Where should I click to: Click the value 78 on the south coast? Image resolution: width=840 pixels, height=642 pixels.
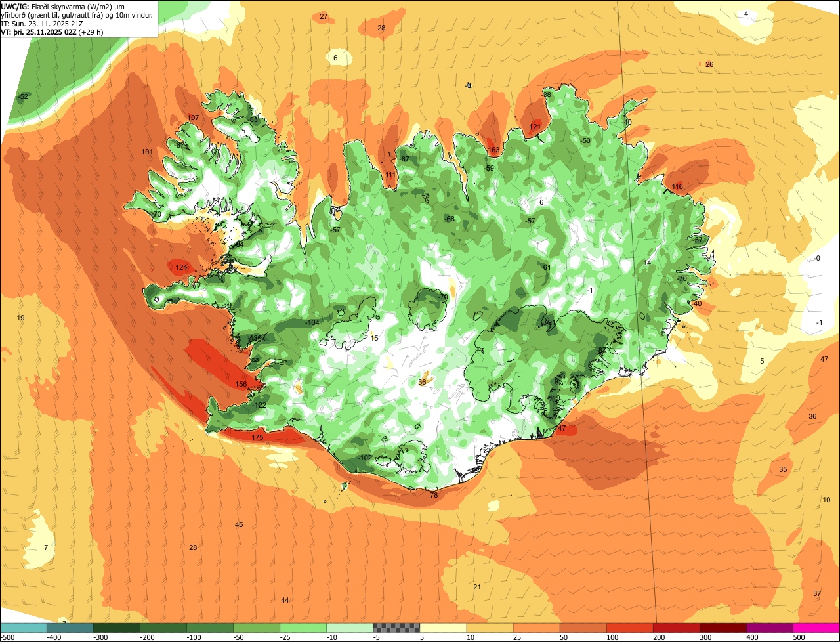coord(434,495)
